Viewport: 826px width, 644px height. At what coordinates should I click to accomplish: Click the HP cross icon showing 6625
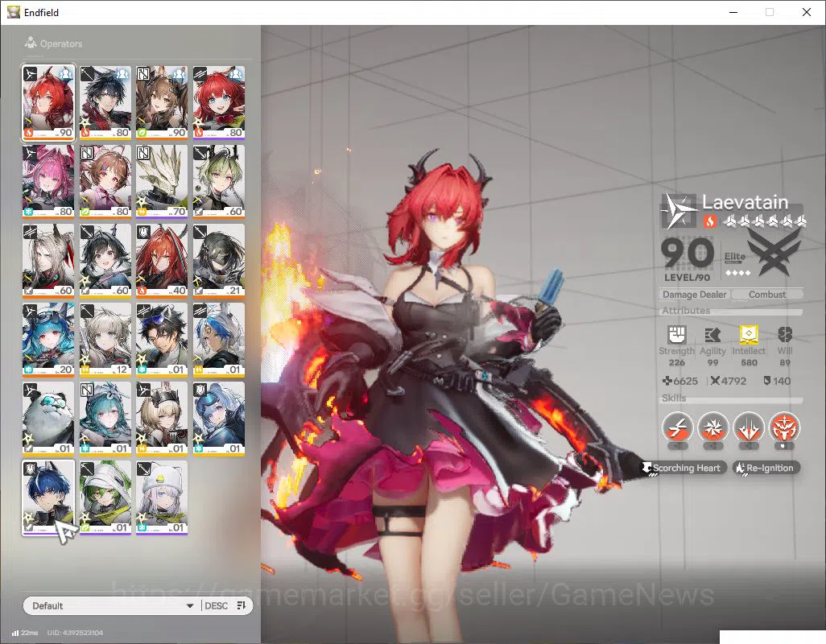(667, 380)
